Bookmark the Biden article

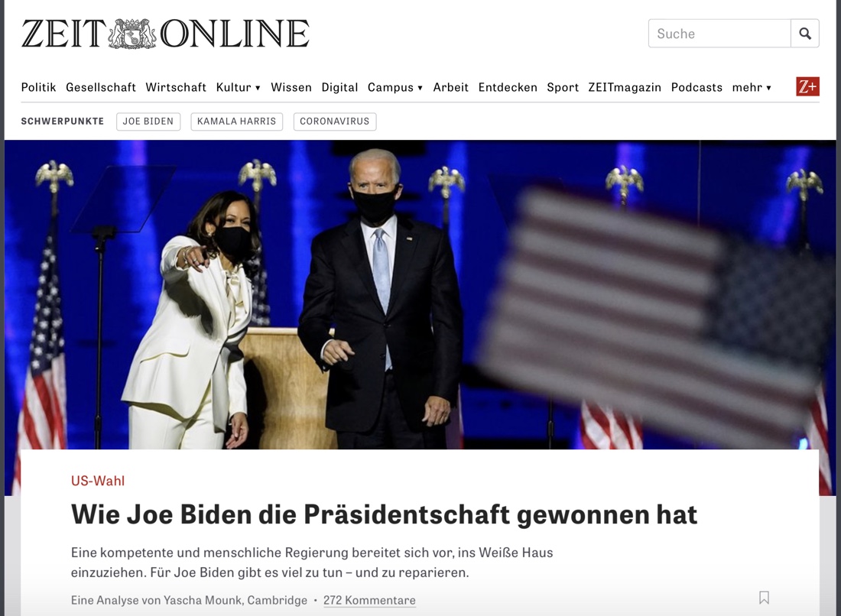pos(765,598)
